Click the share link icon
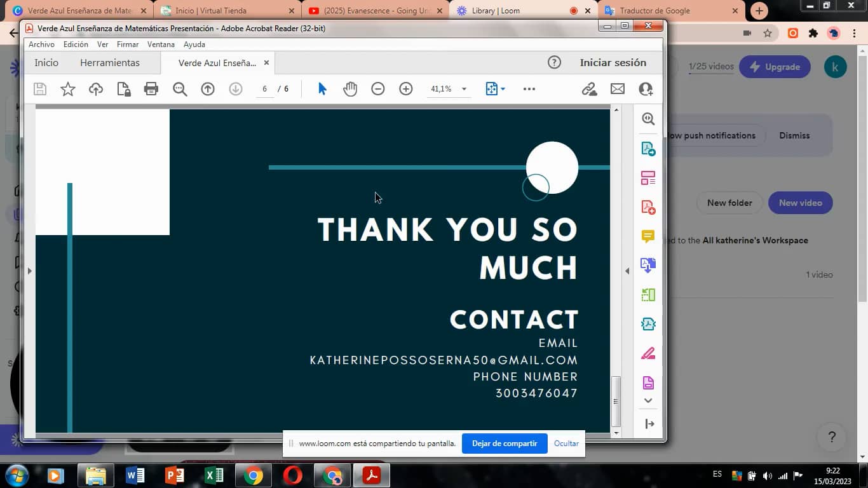The image size is (868, 488). [590, 89]
